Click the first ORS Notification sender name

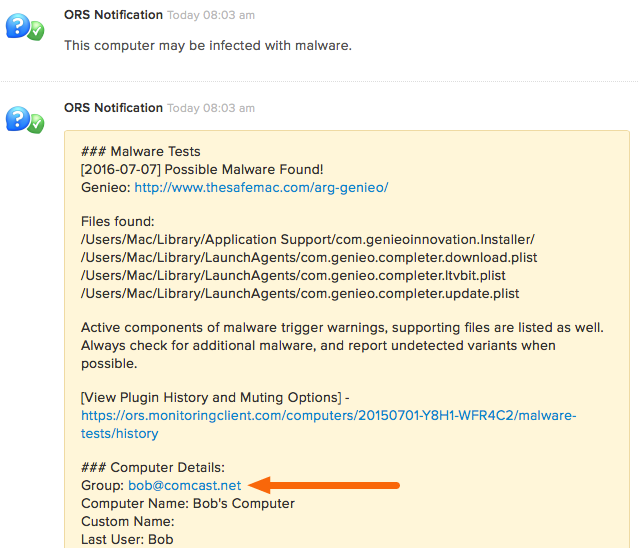113,15
